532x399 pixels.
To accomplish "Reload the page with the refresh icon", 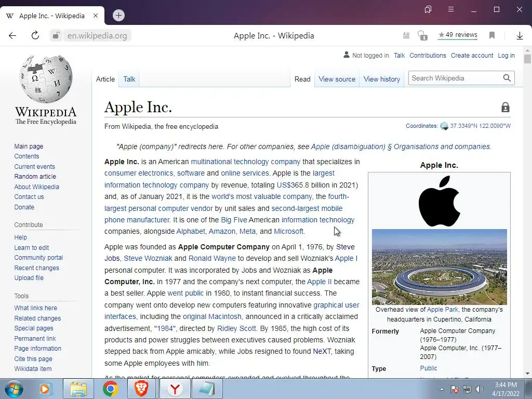I will click(x=35, y=35).
